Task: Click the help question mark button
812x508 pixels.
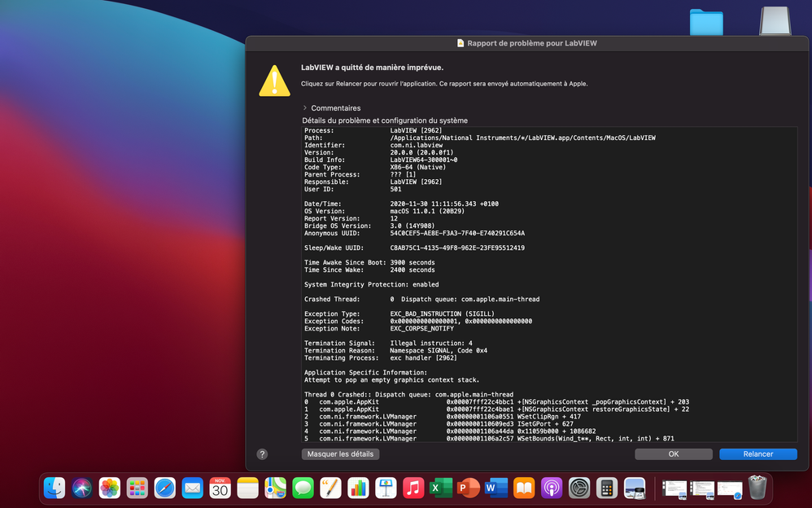Action: click(262, 454)
